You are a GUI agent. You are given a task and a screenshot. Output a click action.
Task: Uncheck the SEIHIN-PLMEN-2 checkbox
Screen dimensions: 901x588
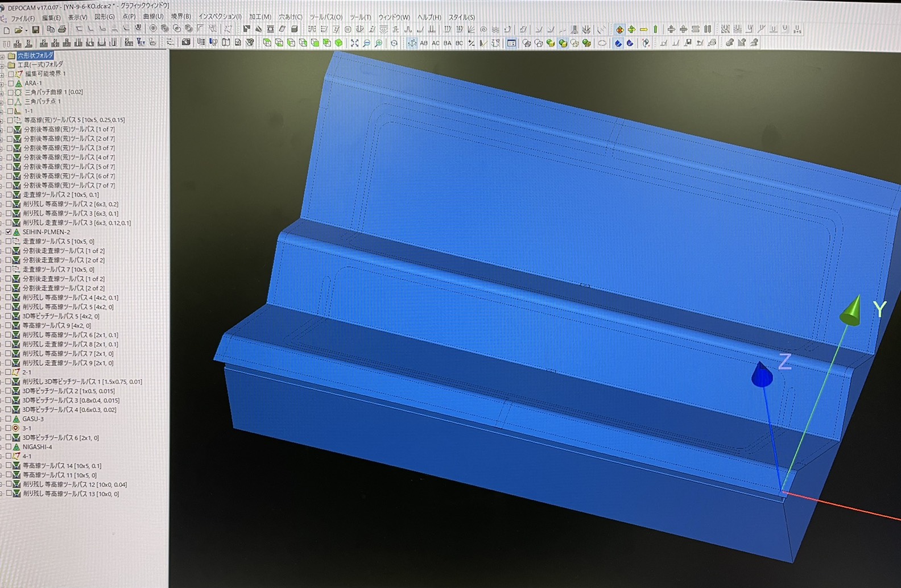coord(9,232)
